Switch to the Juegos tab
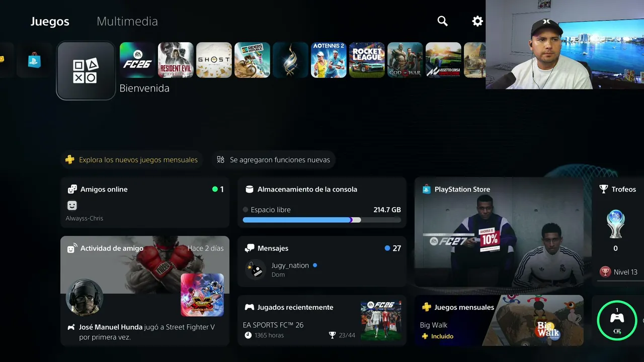Viewport: 644px width, 362px height. tap(50, 22)
